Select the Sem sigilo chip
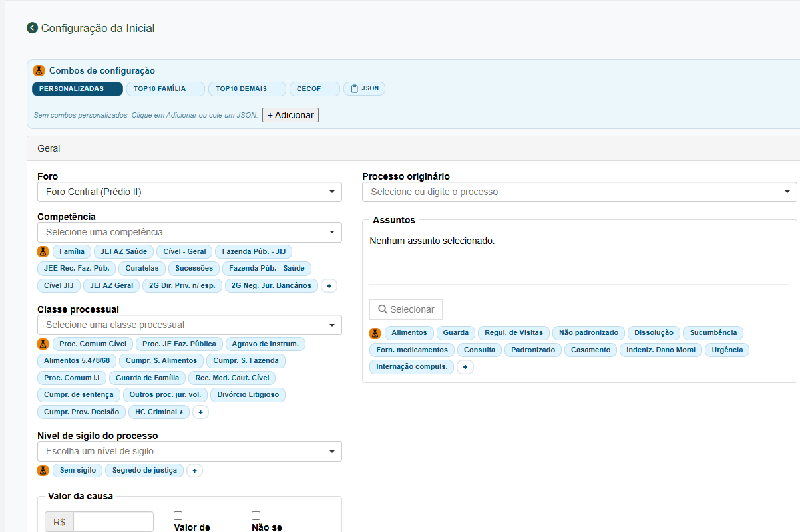This screenshot has height=532, width=800. pos(78,470)
